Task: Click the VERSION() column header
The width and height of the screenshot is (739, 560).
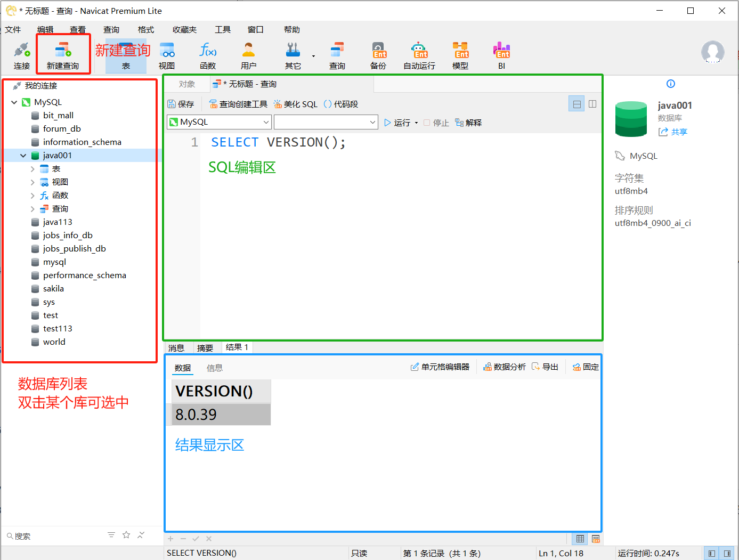Action: (221, 391)
